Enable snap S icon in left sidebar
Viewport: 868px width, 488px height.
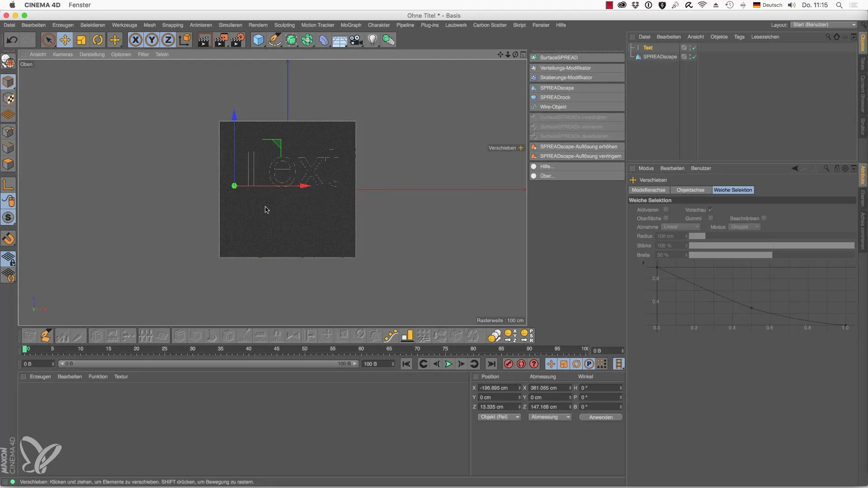(8, 218)
